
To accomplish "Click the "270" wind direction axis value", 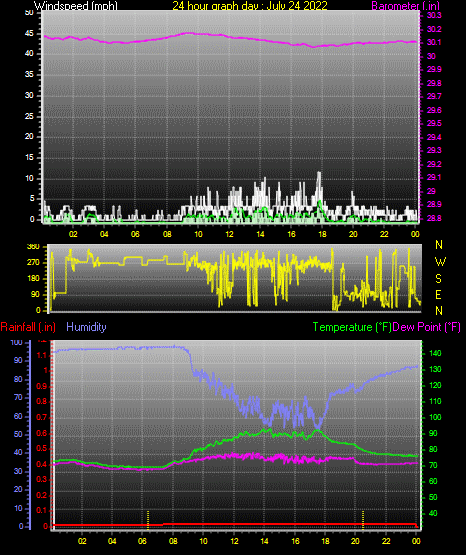I will coord(33,263).
